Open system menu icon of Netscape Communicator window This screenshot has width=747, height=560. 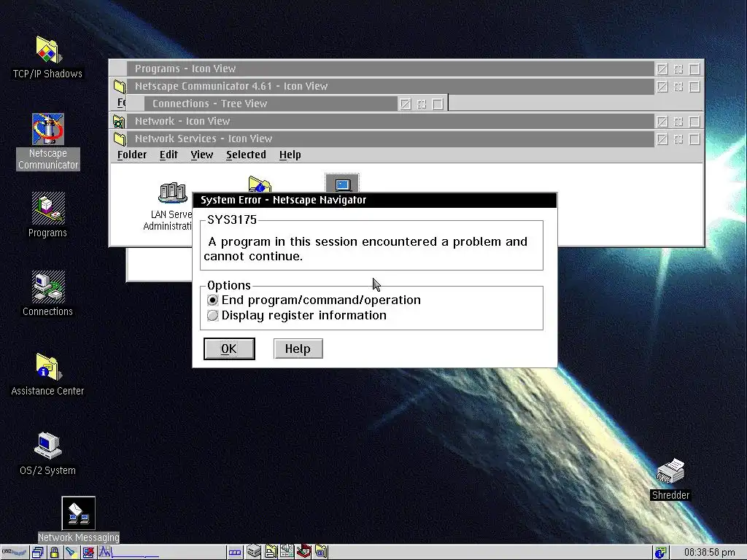[119, 86]
